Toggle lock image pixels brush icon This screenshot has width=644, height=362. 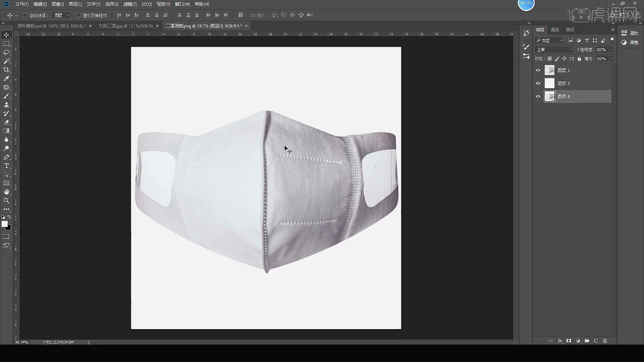pos(557,59)
